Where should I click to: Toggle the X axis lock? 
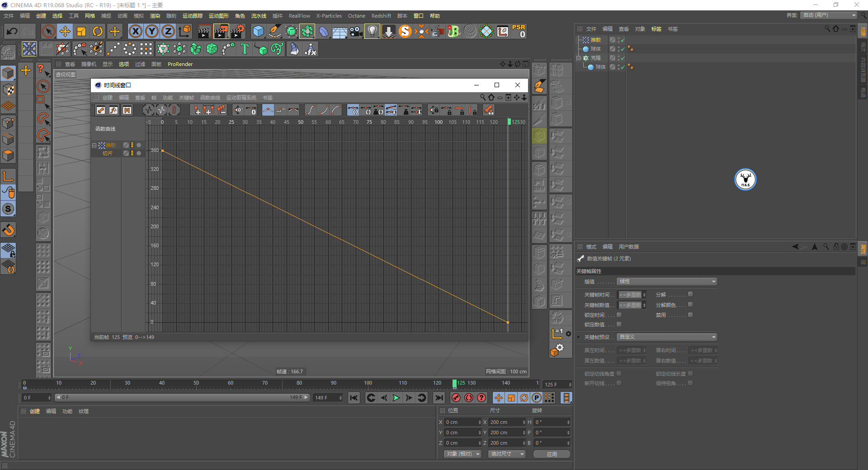tap(135, 31)
